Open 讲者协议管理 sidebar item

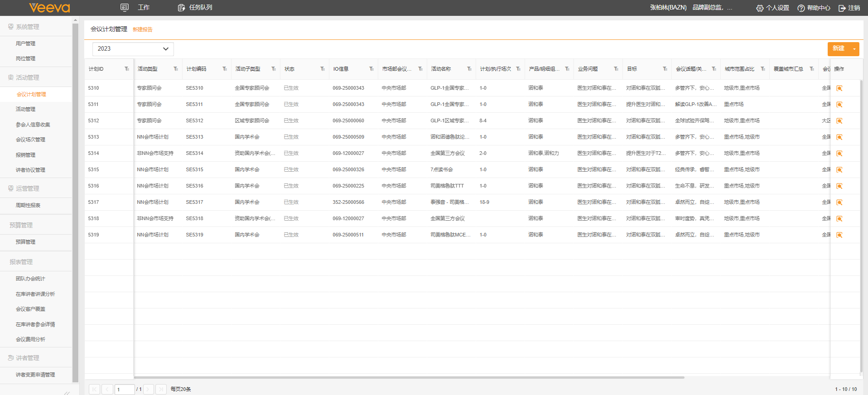[30, 170]
